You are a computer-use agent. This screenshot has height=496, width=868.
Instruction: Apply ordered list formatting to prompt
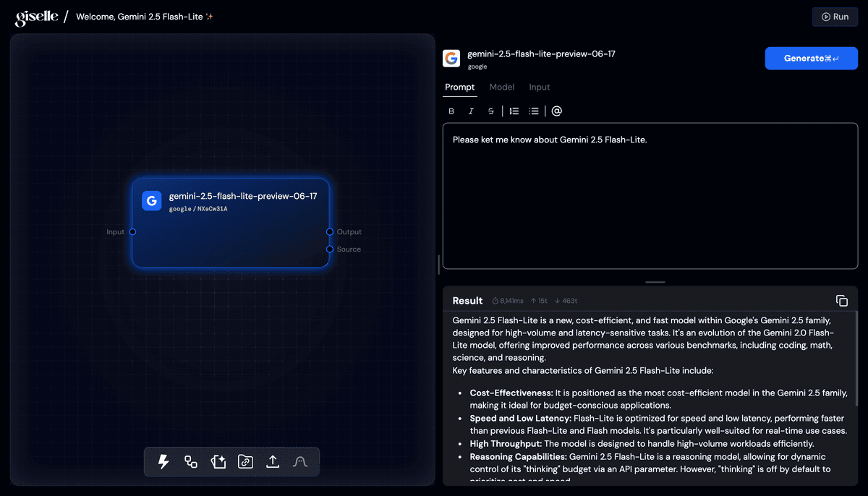click(x=514, y=111)
